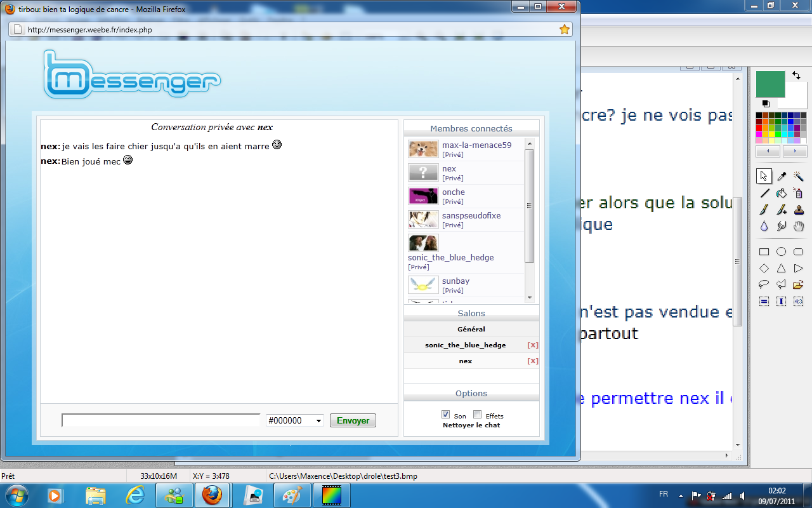Click sanspseudofixe member name
The height and width of the screenshot is (508, 812).
471,216
